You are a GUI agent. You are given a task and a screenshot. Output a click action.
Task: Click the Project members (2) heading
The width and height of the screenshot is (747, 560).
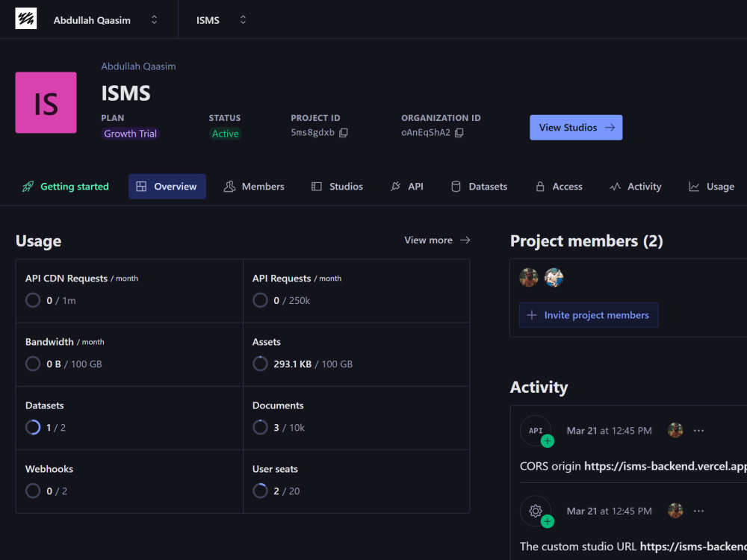(x=586, y=241)
